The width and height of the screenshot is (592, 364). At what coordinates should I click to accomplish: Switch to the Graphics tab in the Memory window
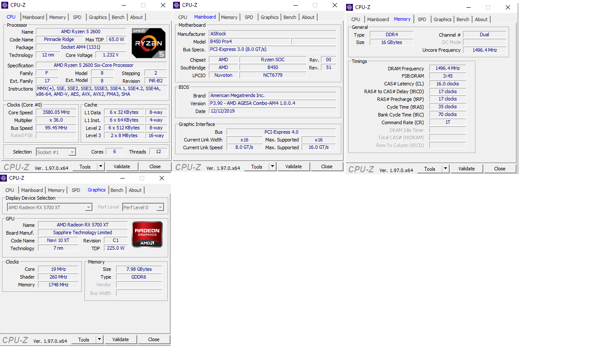click(x=443, y=19)
